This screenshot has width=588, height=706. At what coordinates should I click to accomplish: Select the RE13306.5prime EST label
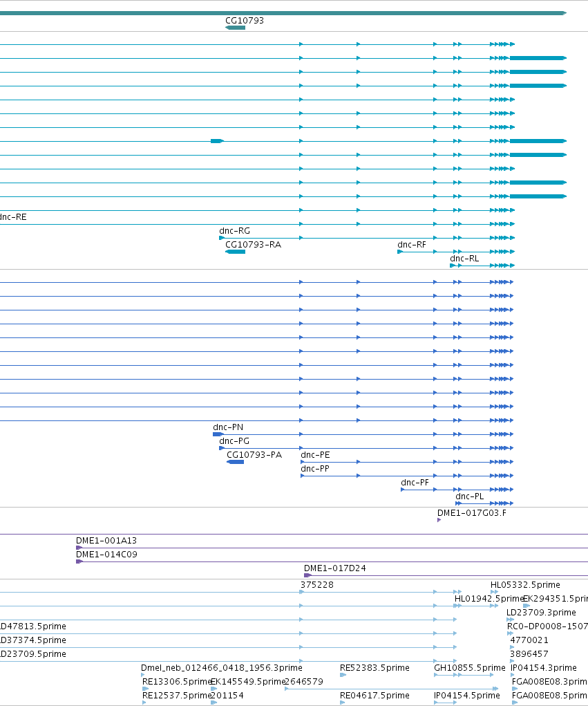click(177, 682)
